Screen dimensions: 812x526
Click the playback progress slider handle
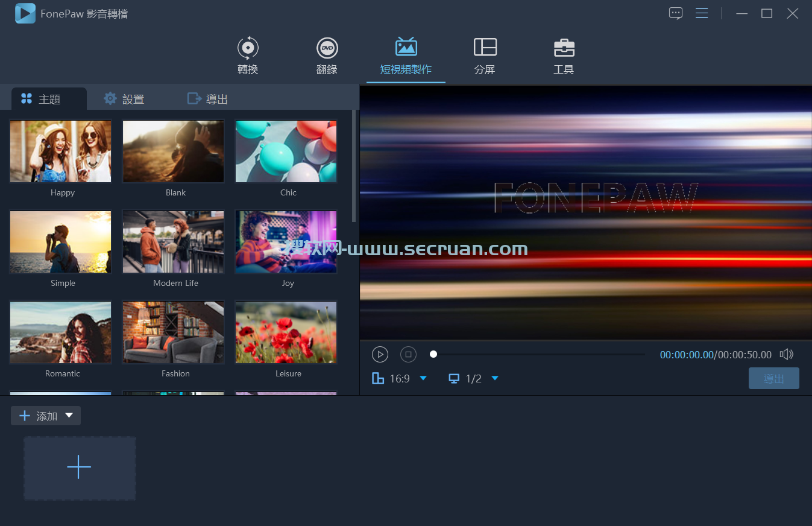point(433,354)
